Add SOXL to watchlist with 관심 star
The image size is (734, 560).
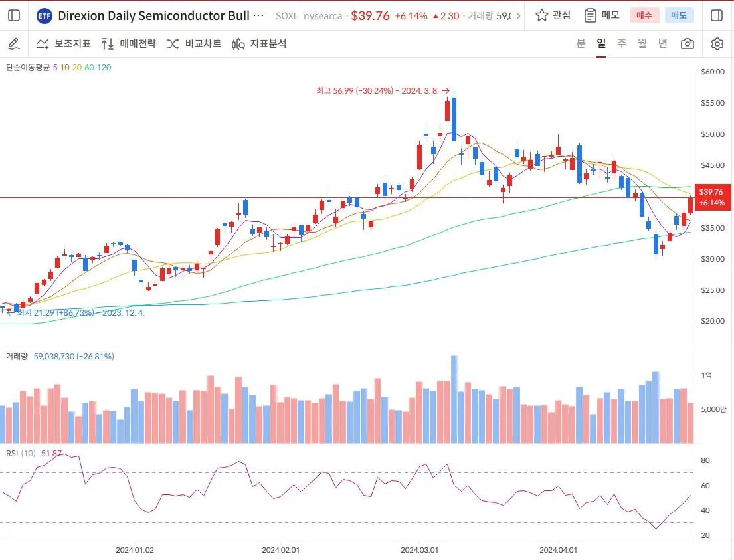pyautogui.click(x=553, y=15)
